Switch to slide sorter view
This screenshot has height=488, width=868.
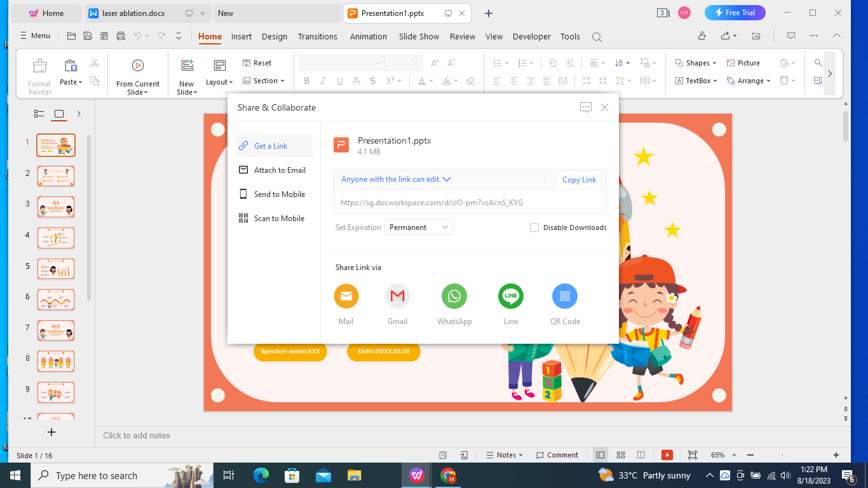tap(620, 455)
